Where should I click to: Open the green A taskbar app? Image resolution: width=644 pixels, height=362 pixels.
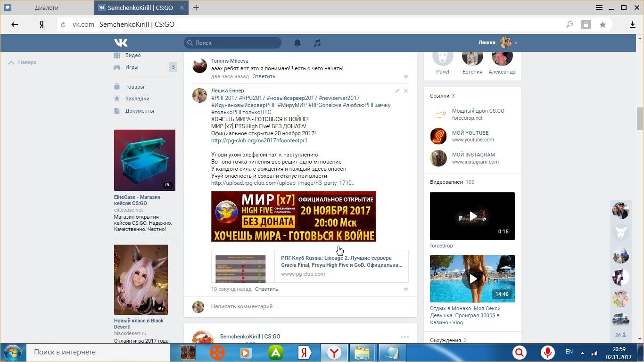coord(276,353)
